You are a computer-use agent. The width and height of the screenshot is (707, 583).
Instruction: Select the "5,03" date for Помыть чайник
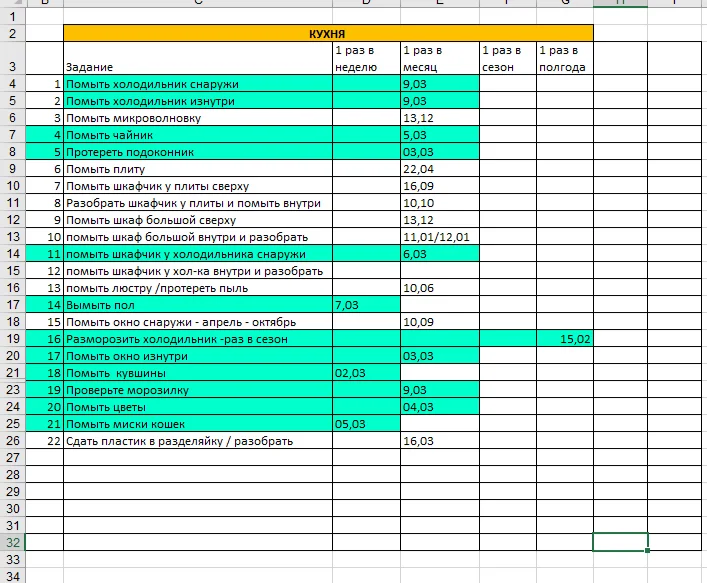[440, 135]
